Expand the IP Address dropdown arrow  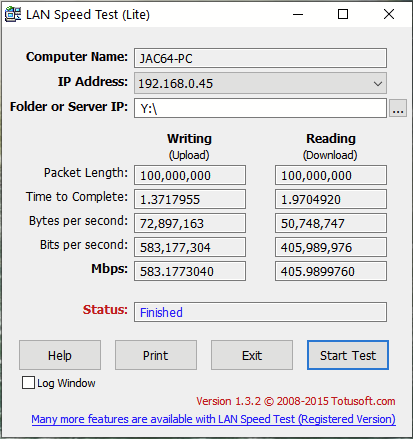coord(378,83)
